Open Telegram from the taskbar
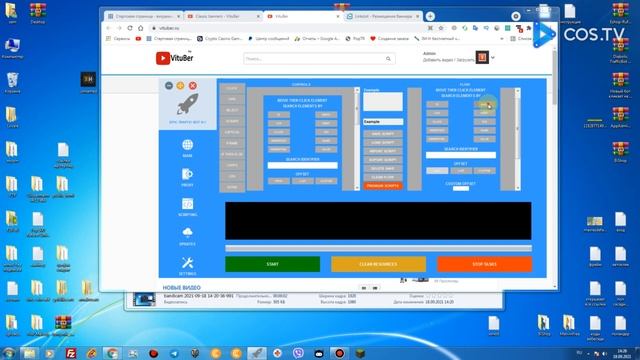This screenshot has height=360, width=640. coord(174,353)
